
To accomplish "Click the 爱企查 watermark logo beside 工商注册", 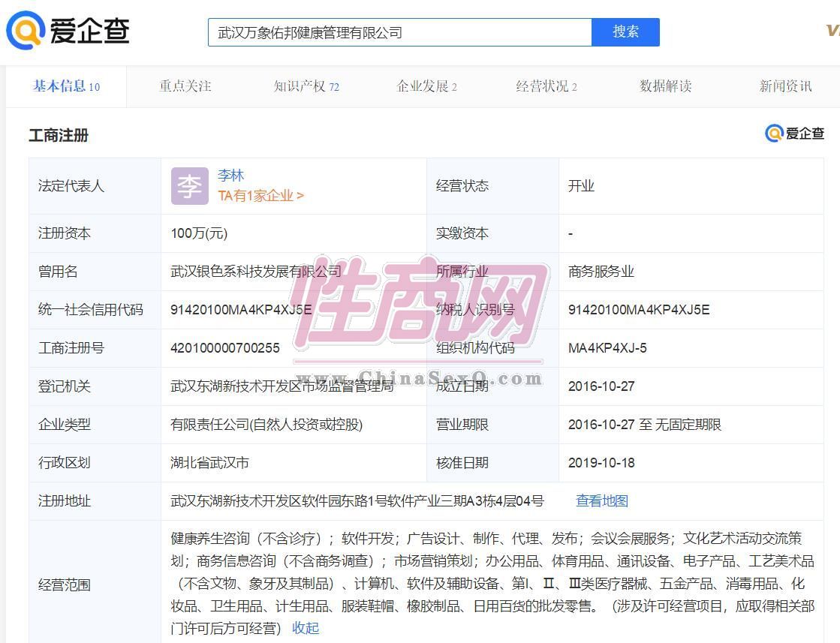I will 794,134.
